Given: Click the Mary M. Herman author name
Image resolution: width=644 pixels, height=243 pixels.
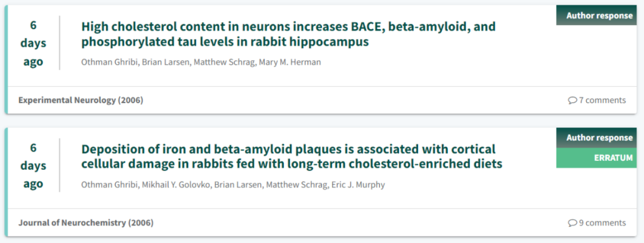Looking at the screenshot, I should [290, 63].
